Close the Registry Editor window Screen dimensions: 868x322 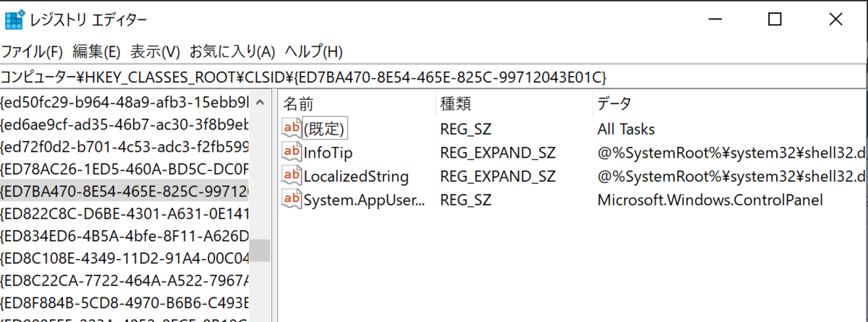[835, 20]
